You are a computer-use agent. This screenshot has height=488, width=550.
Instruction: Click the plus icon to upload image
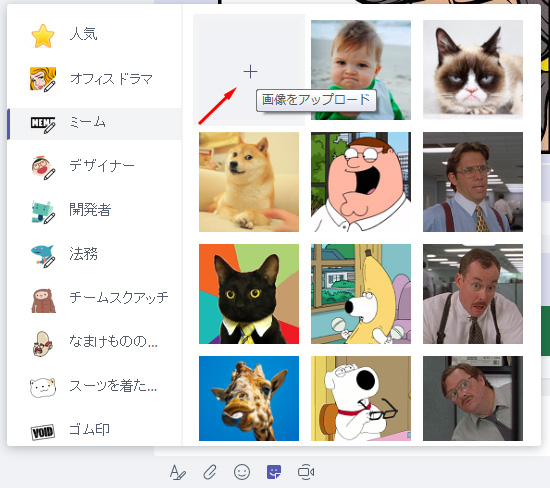point(250,71)
